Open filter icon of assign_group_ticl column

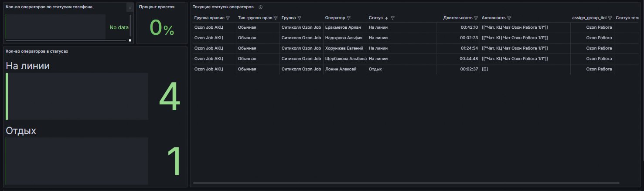click(x=610, y=18)
